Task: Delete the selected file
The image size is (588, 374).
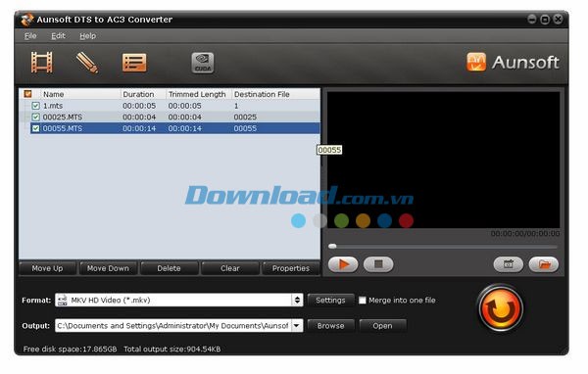Action: click(x=170, y=268)
